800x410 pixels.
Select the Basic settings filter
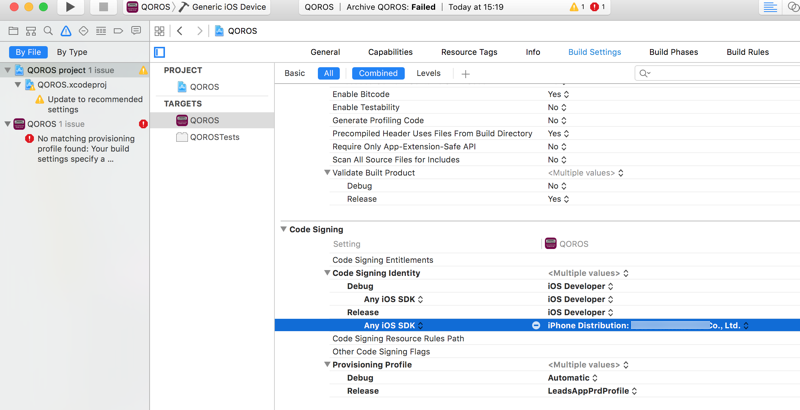294,73
